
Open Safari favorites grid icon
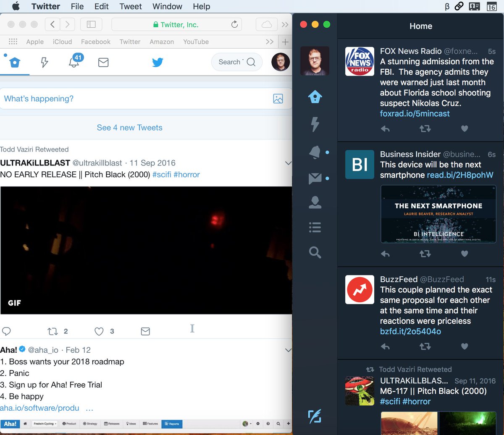click(x=13, y=42)
